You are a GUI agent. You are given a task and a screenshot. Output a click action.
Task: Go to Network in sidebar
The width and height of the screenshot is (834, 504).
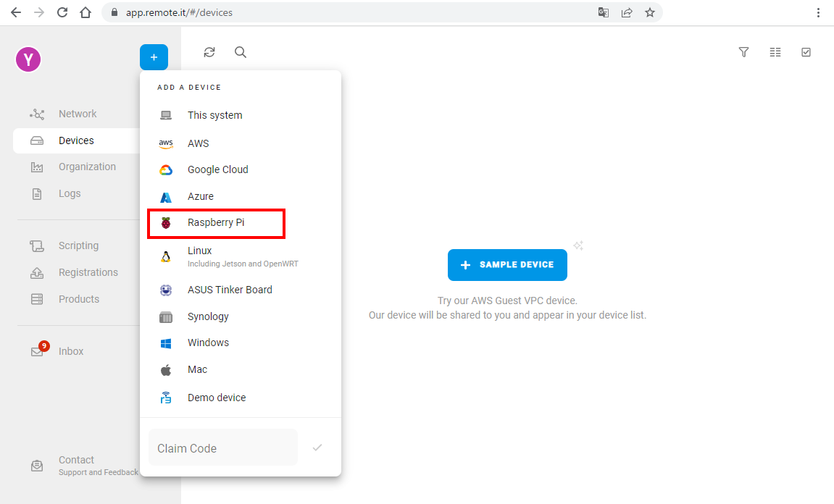pos(78,114)
